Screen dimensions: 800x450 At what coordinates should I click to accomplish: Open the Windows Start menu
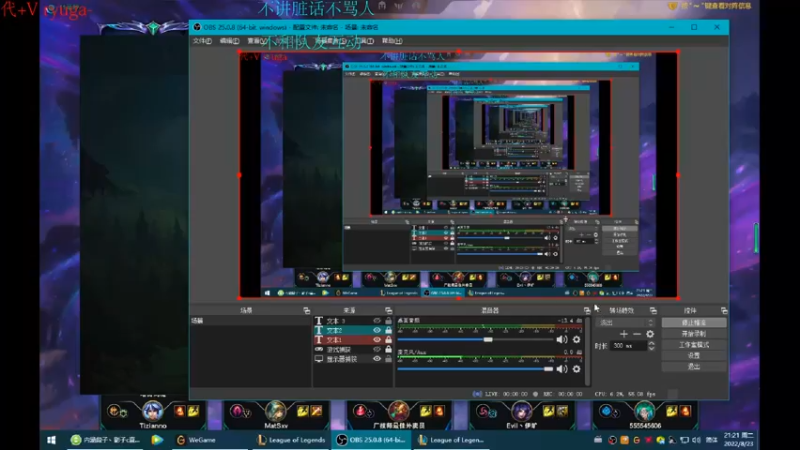(x=52, y=440)
